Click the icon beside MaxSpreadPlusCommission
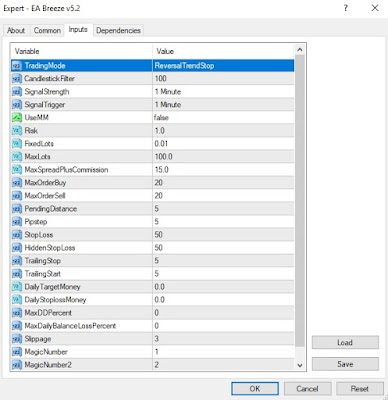 [17, 170]
